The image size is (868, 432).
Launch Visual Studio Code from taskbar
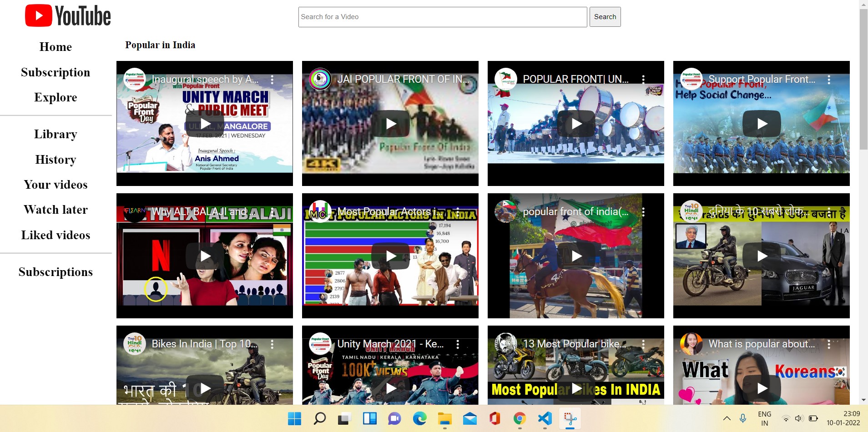click(x=545, y=418)
